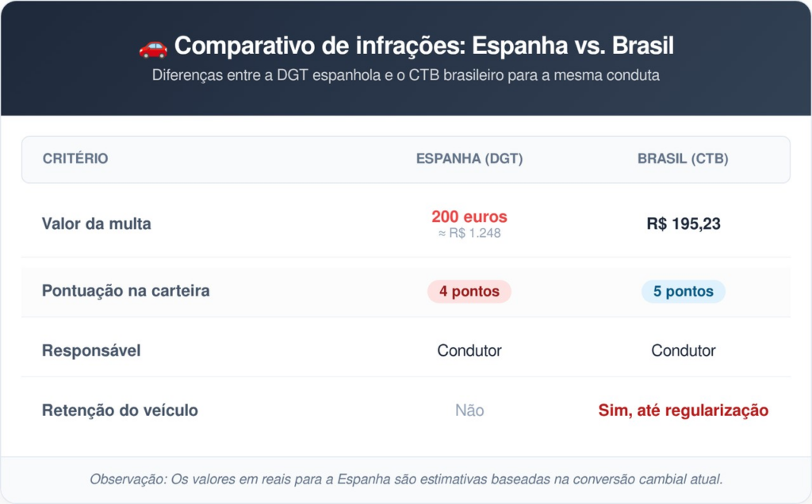The height and width of the screenshot is (504, 812).
Task: Click the Não value for Espanha
Action: click(469, 410)
